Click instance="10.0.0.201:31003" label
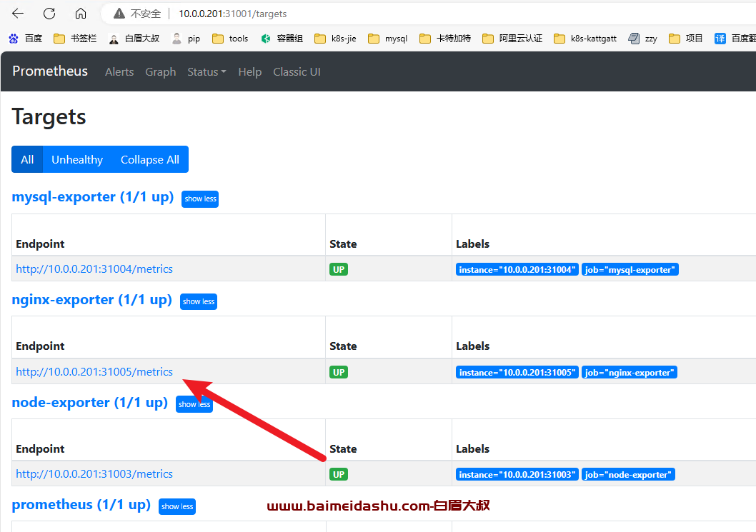 click(517, 474)
